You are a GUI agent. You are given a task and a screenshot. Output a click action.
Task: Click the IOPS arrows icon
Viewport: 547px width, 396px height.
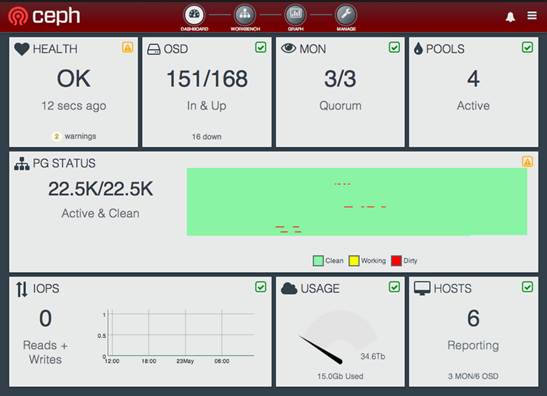(22, 289)
